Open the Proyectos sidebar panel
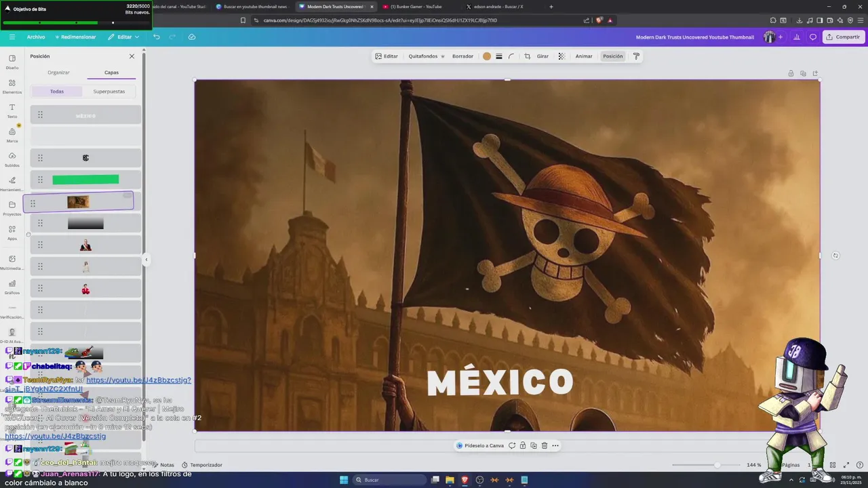This screenshot has width=868, height=488. click(12, 208)
